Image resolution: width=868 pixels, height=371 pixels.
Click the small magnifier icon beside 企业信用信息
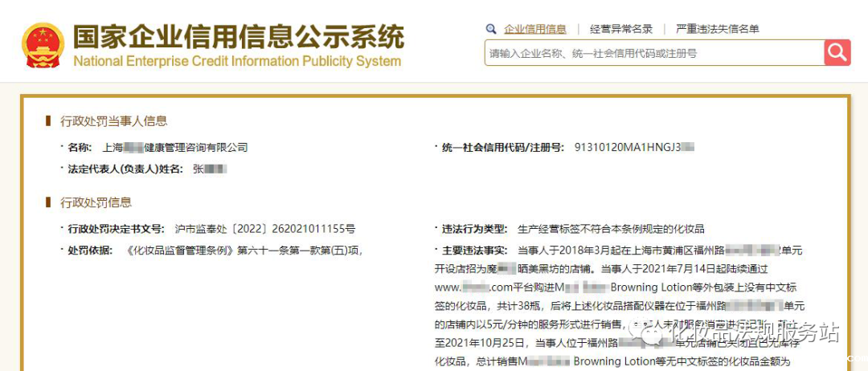pyautogui.click(x=490, y=29)
